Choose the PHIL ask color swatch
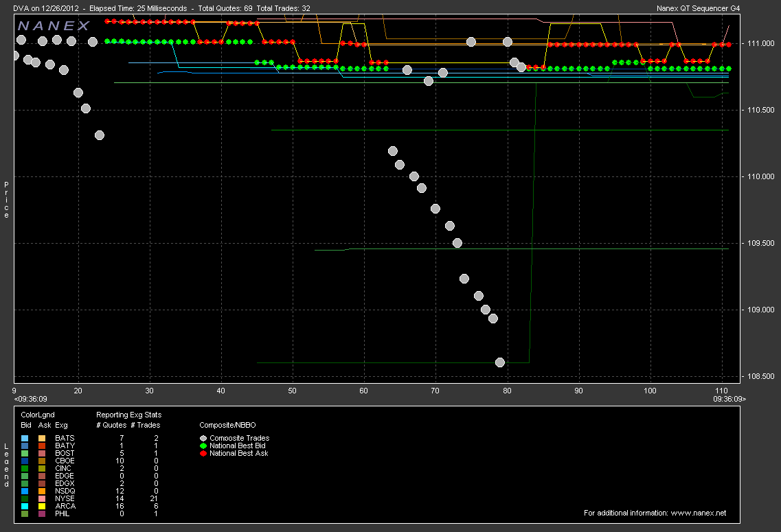Screen dimensions: 781x532 point(42,513)
